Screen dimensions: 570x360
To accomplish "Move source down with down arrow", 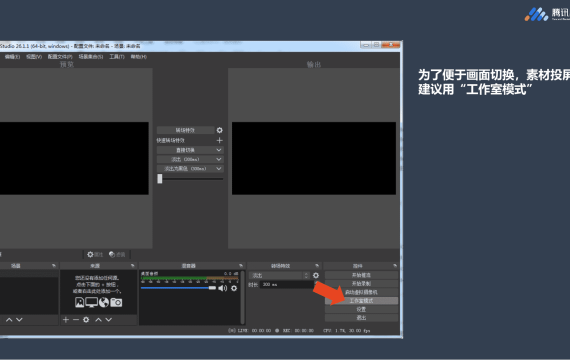I will click(109, 320).
